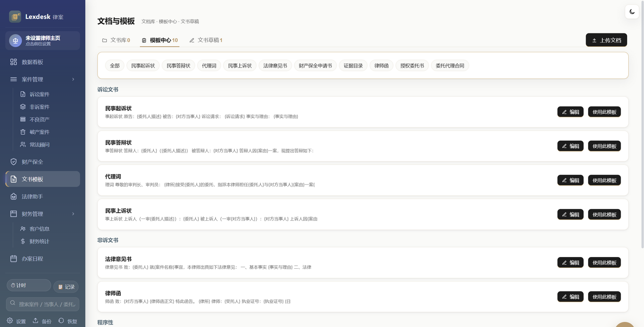644x327 pixels.
Task: Open 诉讼案件 document icon
Action: click(23, 94)
